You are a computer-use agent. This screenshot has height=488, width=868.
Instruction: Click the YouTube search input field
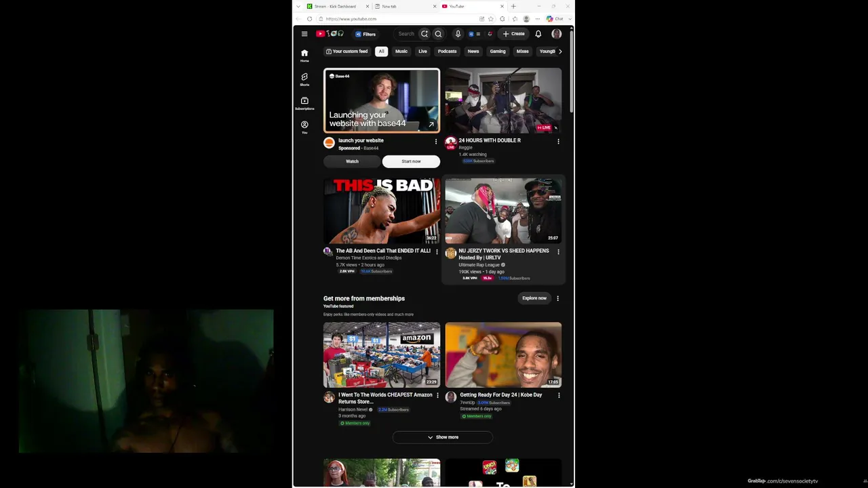pos(406,34)
